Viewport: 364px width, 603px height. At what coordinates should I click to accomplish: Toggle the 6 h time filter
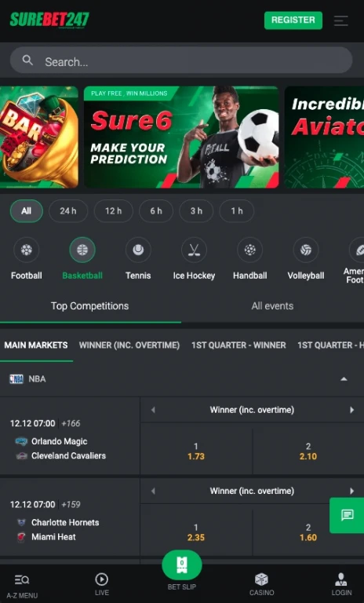click(156, 210)
